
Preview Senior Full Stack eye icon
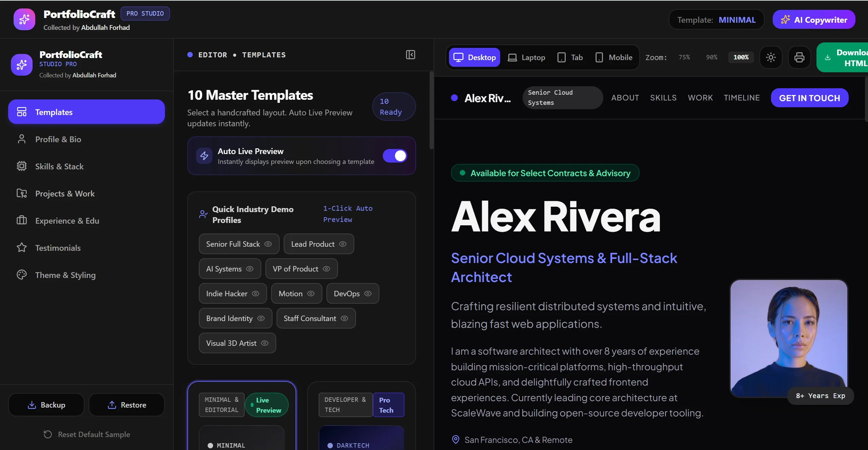pos(268,244)
